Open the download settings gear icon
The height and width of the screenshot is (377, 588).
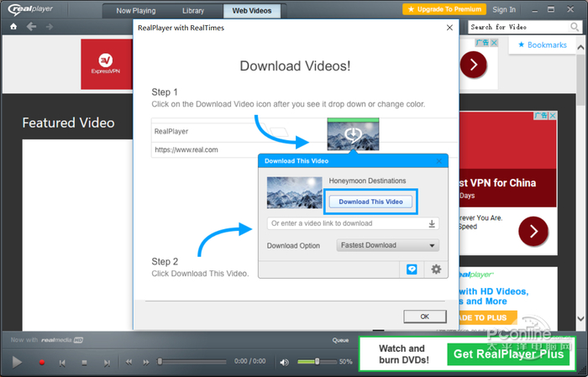pyautogui.click(x=436, y=269)
